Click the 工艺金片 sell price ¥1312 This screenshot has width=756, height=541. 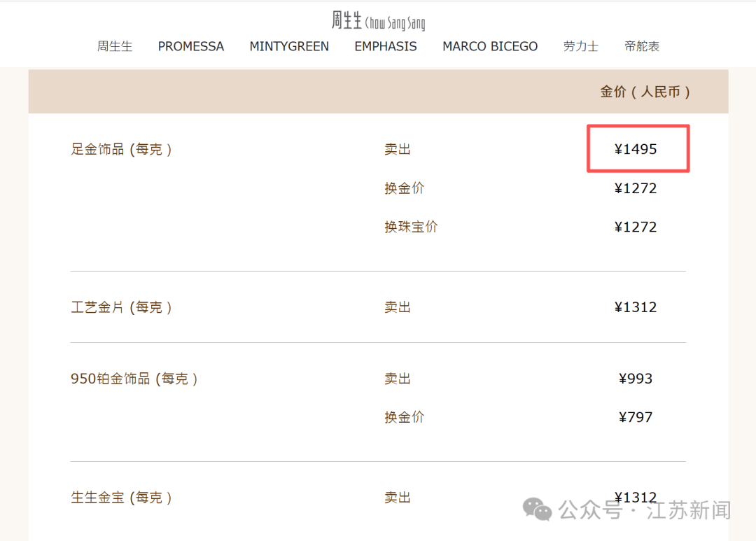[x=636, y=307]
